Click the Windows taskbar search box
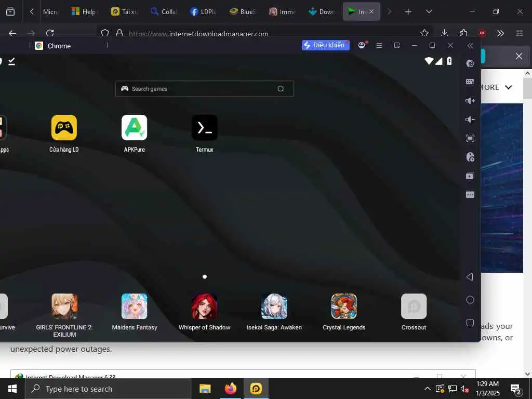This screenshot has height=399, width=532. point(108,389)
